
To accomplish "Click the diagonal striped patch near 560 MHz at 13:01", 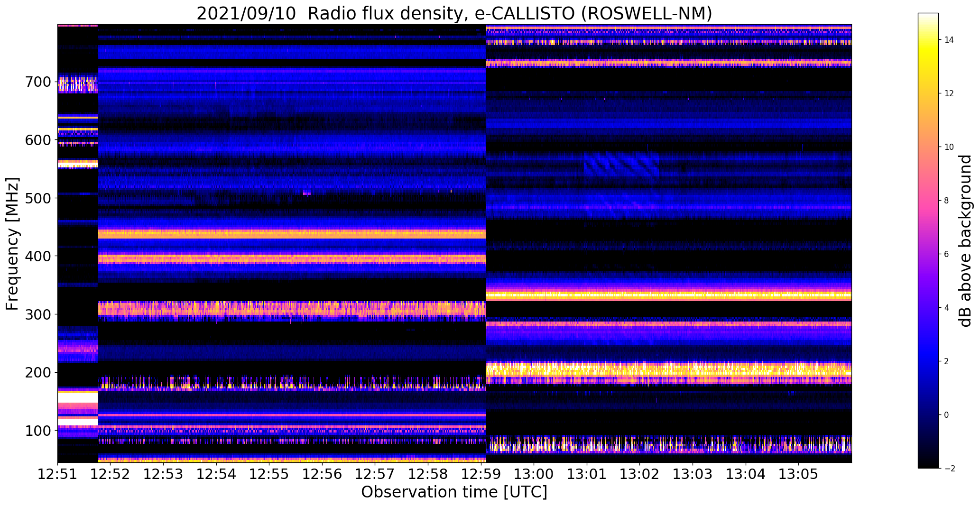I will (621, 165).
